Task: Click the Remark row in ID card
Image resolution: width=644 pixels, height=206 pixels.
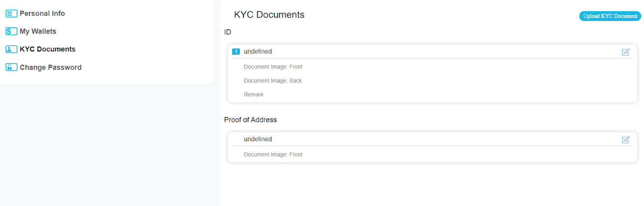Action: [254, 95]
